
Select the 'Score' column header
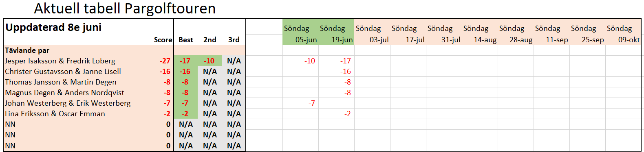point(163,40)
